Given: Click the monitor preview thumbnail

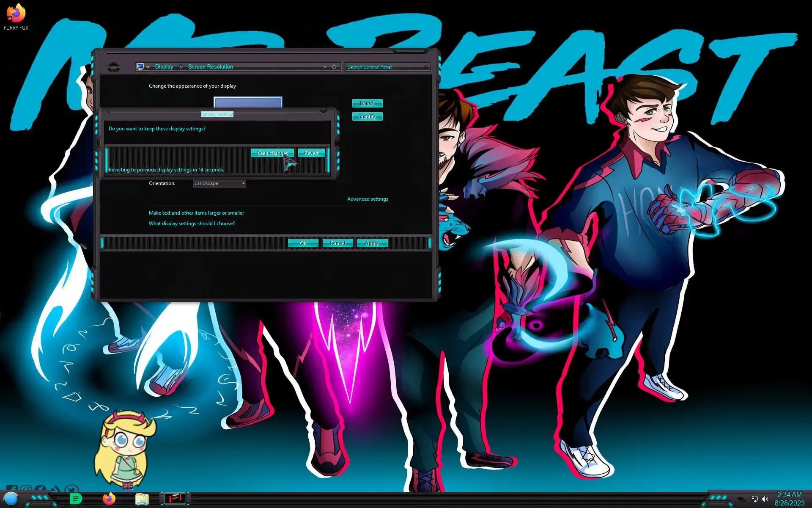Looking at the screenshot, I should [x=248, y=102].
